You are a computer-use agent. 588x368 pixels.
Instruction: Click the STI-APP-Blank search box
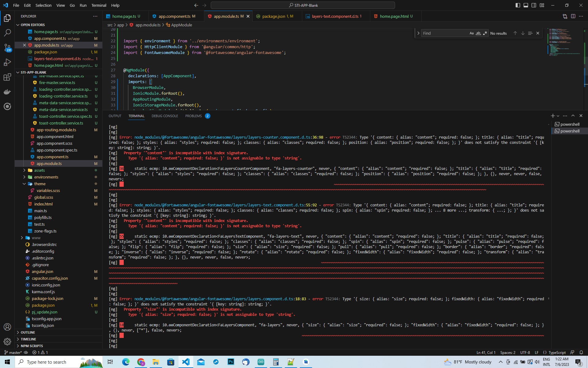pyautogui.click(x=303, y=5)
